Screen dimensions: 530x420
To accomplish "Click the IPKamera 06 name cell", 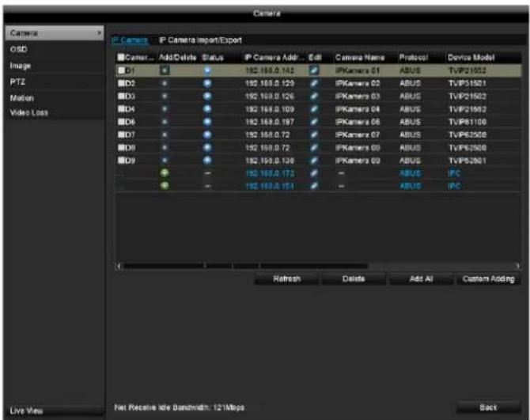I will 358,122.
